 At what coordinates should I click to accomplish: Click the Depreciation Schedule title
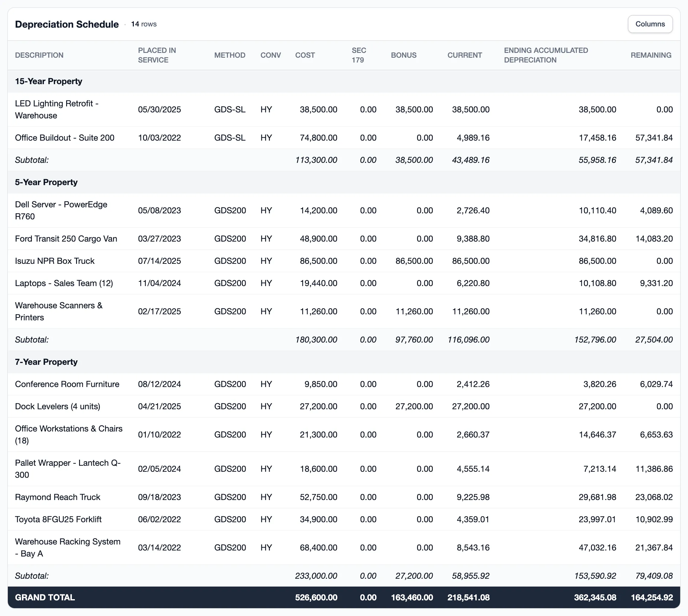coord(67,24)
